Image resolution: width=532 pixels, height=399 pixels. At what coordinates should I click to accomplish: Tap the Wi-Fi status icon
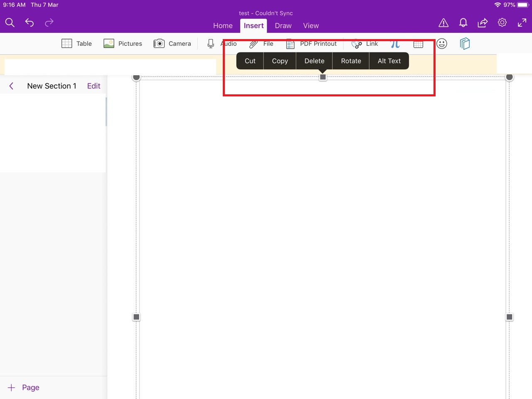(x=498, y=5)
